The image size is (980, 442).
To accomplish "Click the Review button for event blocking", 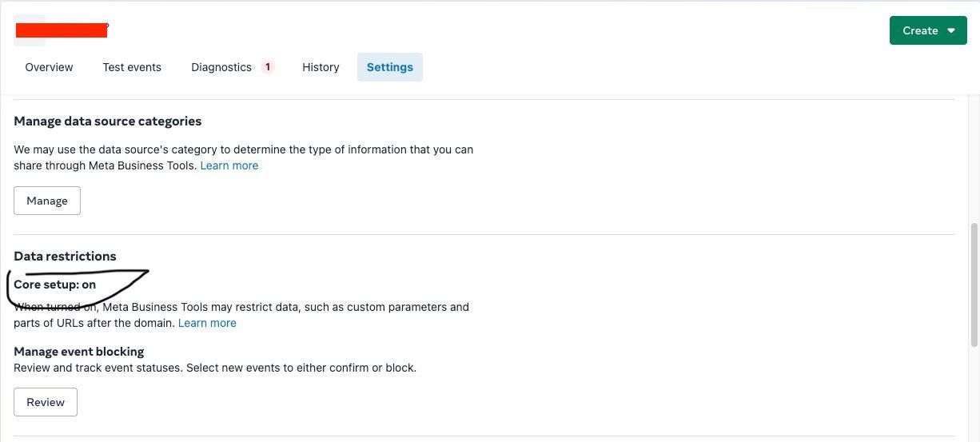I will pyautogui.click(x=46, y=402).
